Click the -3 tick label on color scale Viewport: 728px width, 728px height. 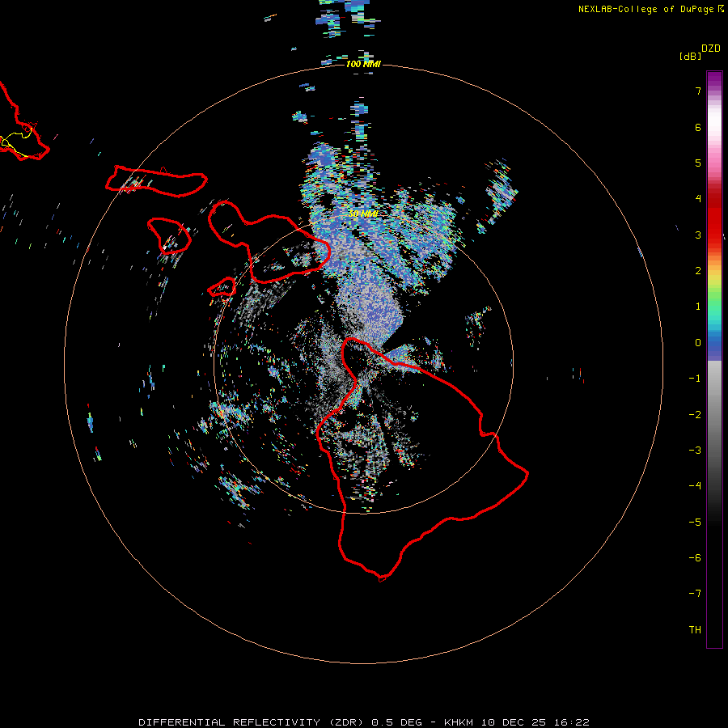pos(695,451)
